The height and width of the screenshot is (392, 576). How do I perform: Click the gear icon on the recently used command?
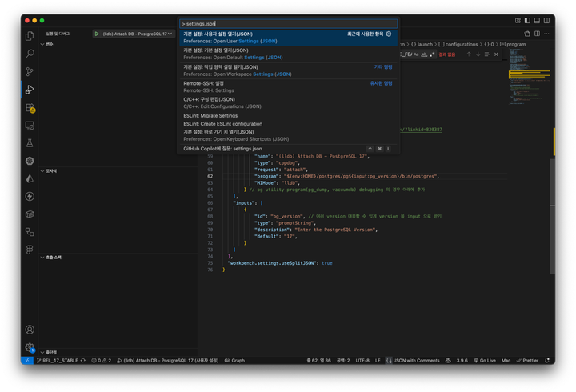[x=389, y=34]
